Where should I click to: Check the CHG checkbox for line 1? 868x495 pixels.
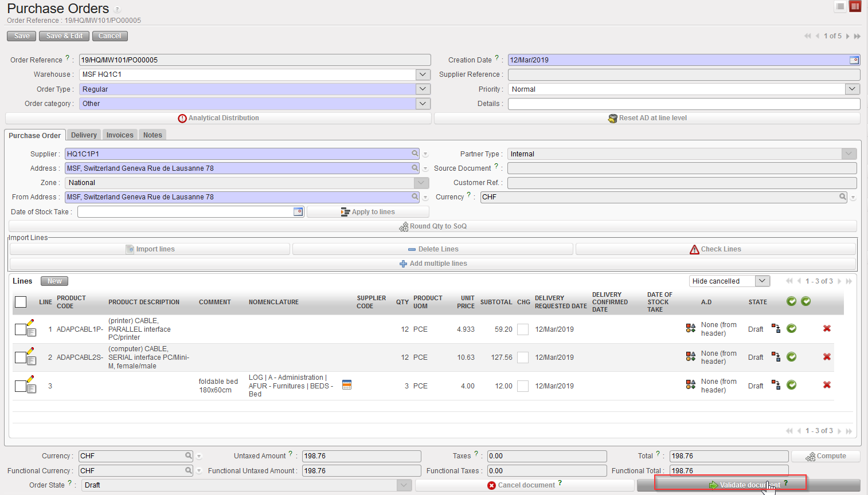pyautogui.click(x=523, y=329)
